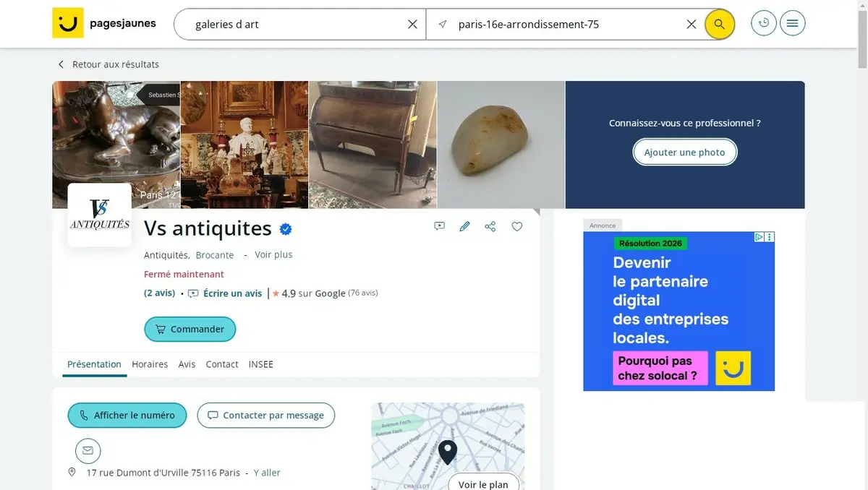Open the white stone photo thumbnail
Image resolution: width=868 pixels, height=490 pixels.
click(501, 145)
